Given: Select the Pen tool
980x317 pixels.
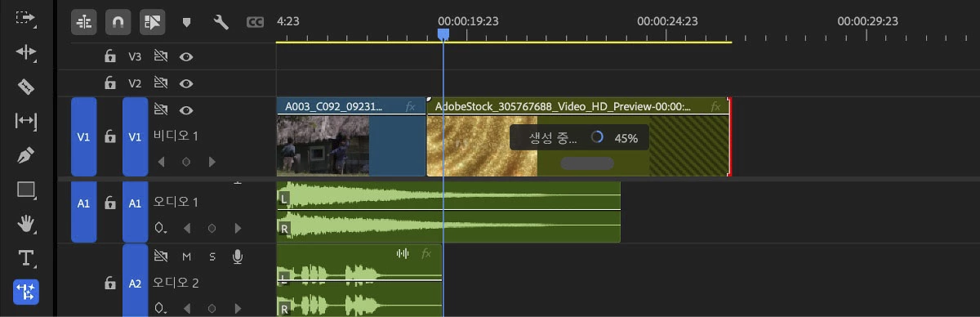Looking at the screenshot, I should point(26,155).
